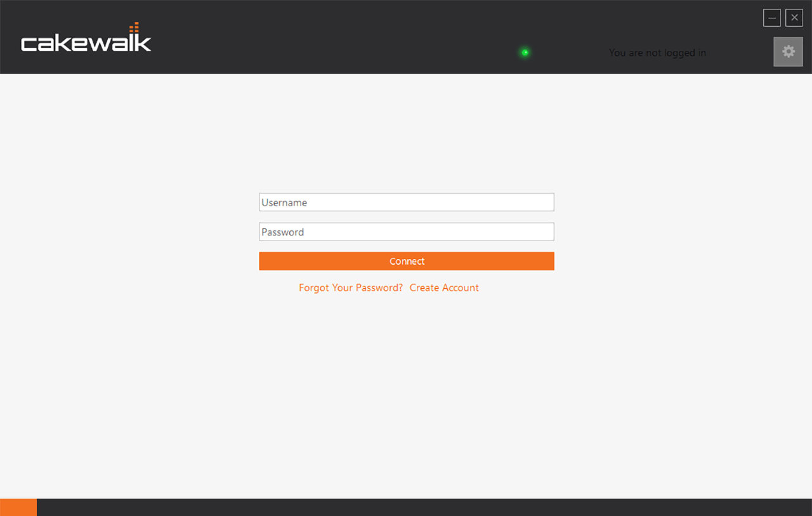812x516 pixels.
Task: Focus the Username input field
Action: (x=407, y=202)
